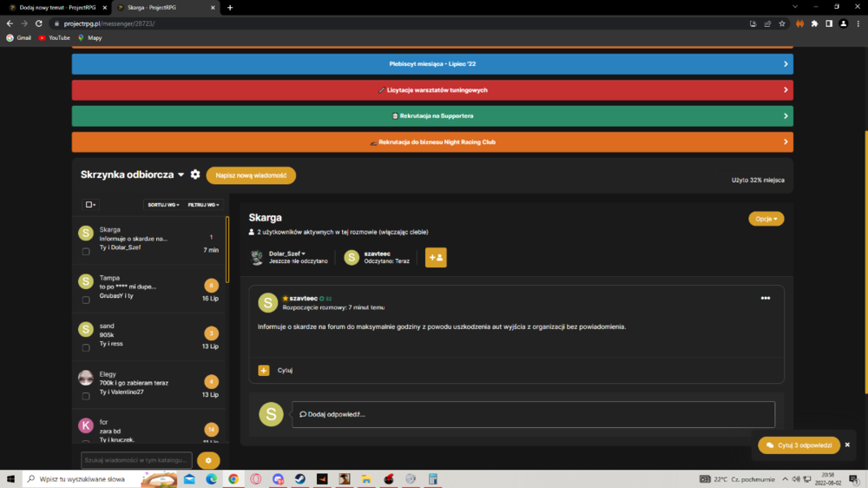Click the search gear button below message list

(x=208, y=460)
